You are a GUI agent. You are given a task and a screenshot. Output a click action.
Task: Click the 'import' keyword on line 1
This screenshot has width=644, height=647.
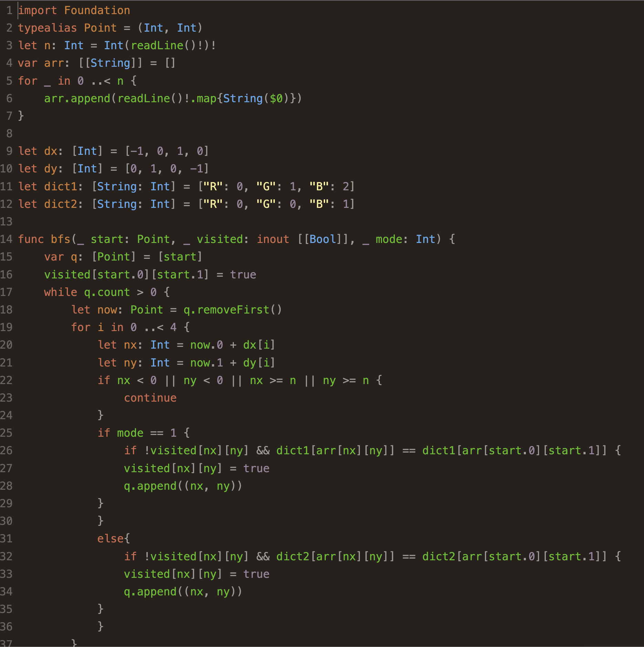[38, 10]
